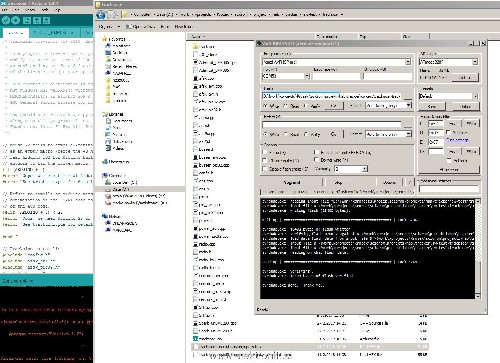Click the AVRDUDESS console output scrollbar
The width and height of the screenshot is (500, 363).
point(478,249)
